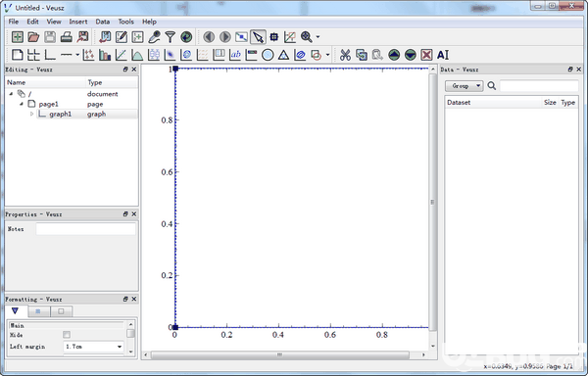
Task: Click the magnifier zoom icon
Action: tap(307, 36)
